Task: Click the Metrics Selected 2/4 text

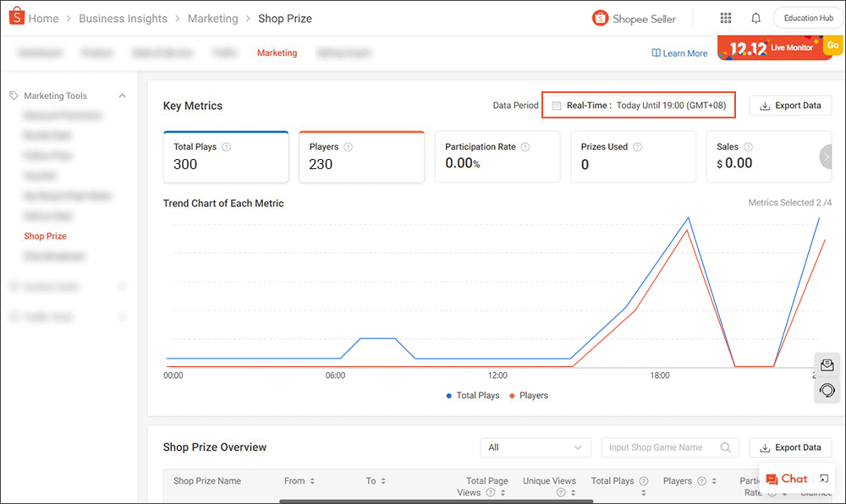Action: [790, 203]
